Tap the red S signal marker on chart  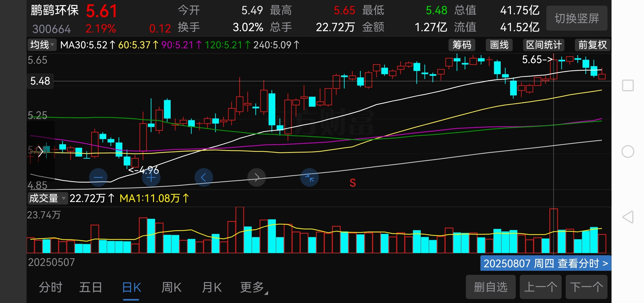coord(353,183)
